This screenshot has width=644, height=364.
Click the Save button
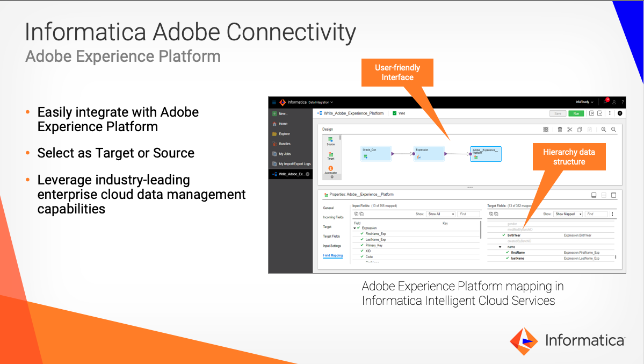point(558,113)
